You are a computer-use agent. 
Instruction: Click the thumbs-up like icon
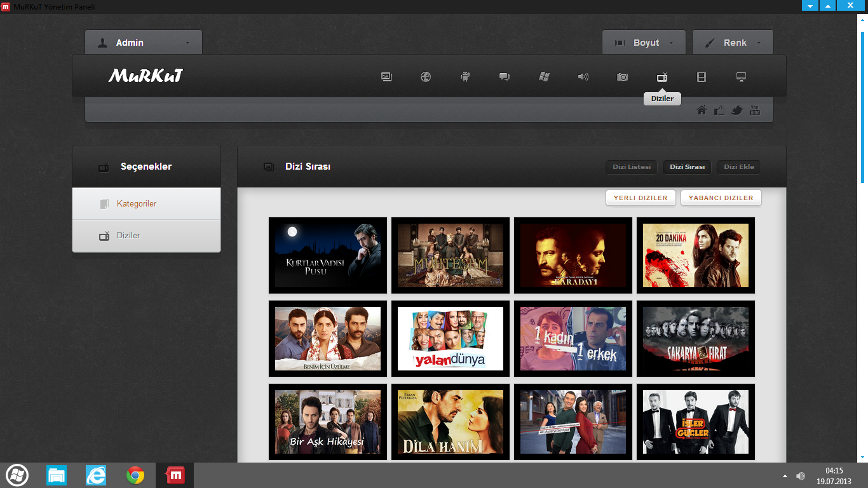tap(719, 110)
